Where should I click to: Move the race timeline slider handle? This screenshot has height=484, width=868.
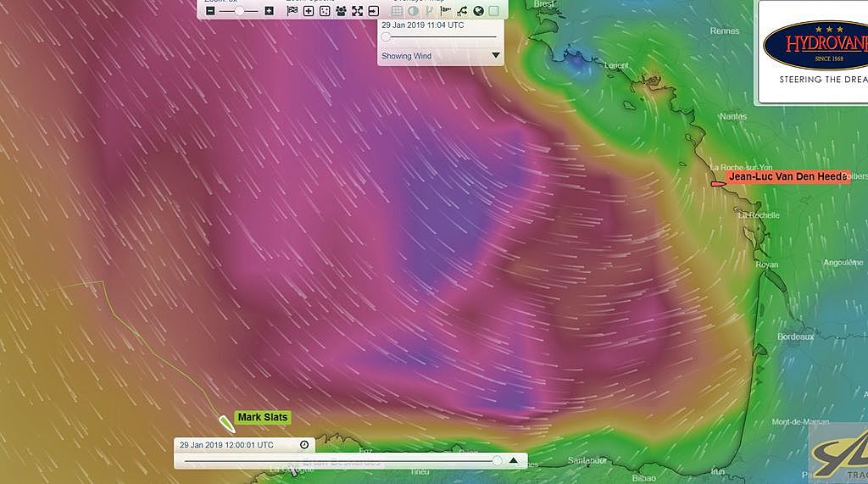(x=497, y=460)
